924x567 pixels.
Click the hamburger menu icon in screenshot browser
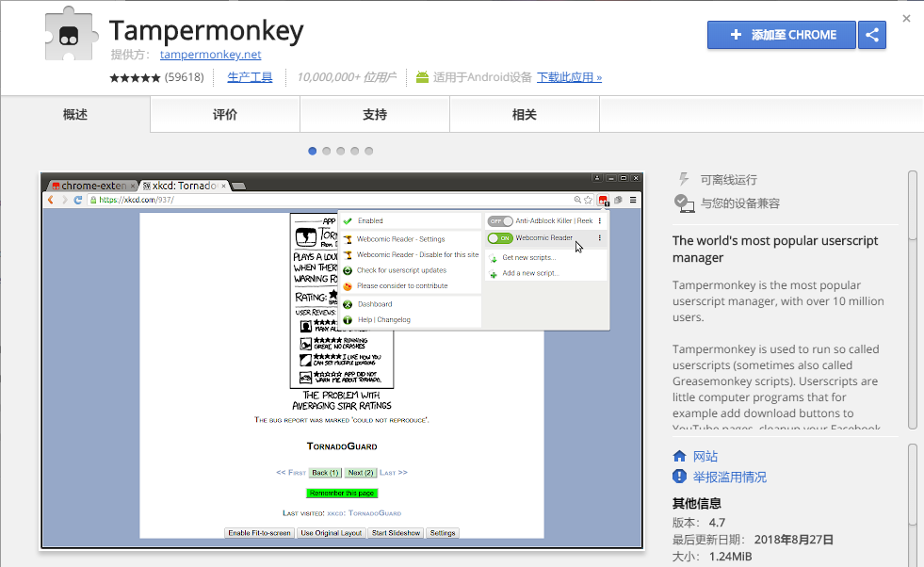(x=633, y=200)
